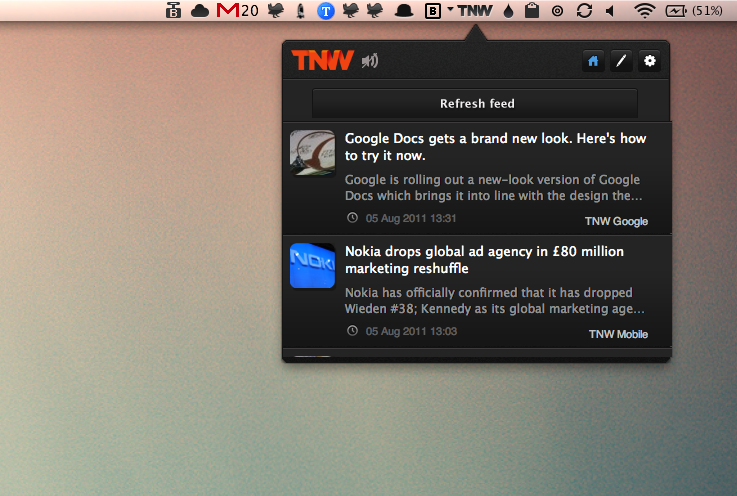
Task: Open the Google Docs article thumbnail
Action: coord(313,153)
